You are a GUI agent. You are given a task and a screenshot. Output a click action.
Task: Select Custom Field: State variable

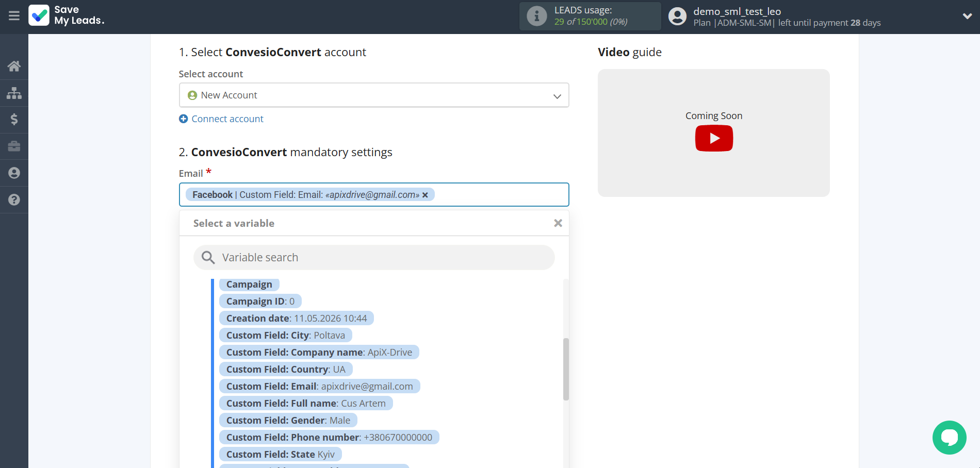[x=281, y=455]
